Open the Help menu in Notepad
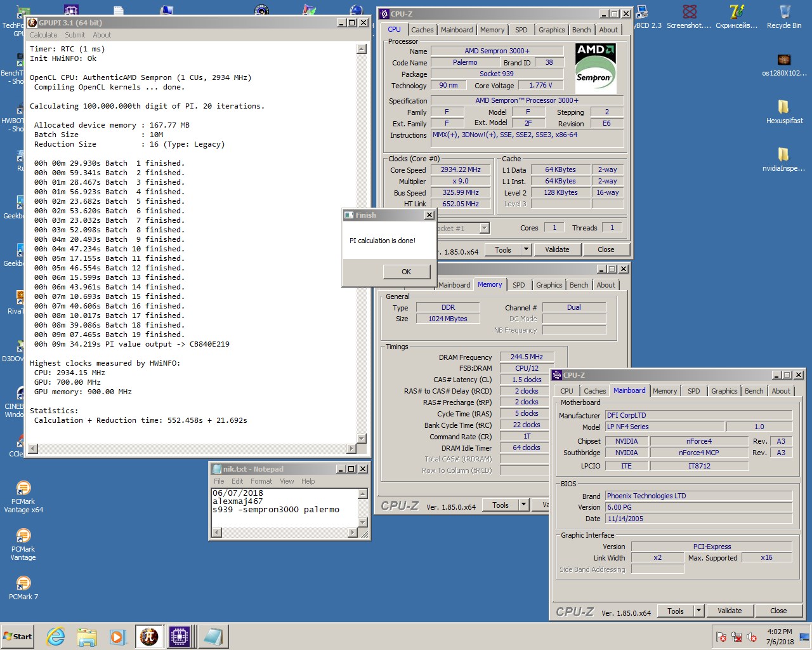This screenshot has height=650, width=812. click(x=308, y=481)
